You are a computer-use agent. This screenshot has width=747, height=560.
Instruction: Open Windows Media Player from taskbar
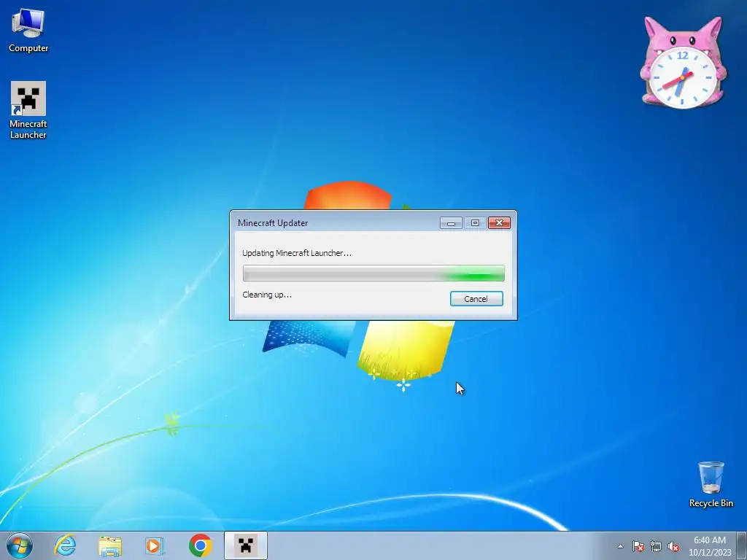tap(155, 545)
